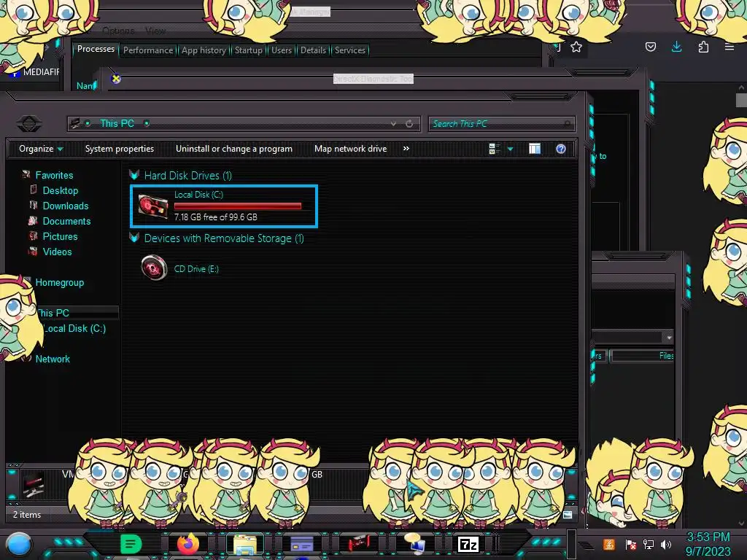Select the CD Drive (E:) icon
The width and height of the screenshot is (747, 560).
(154, 268)
